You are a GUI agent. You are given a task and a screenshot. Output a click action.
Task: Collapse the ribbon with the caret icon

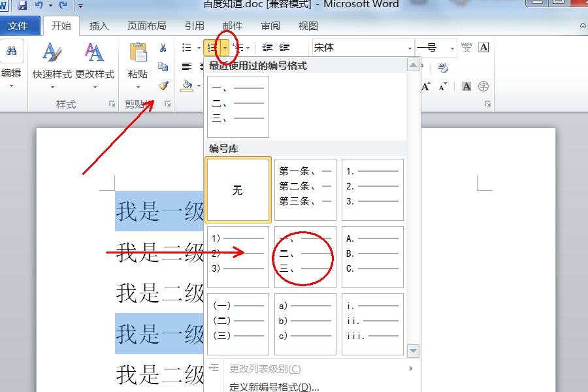(x=583, y=25)
